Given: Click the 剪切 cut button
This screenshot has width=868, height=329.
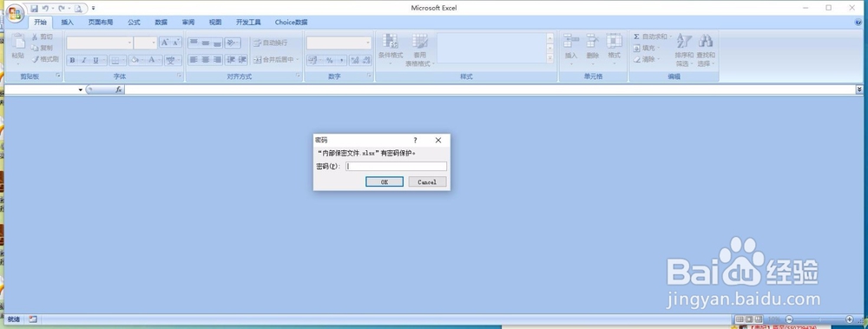Looking at the screenshot, I should 42,36.
